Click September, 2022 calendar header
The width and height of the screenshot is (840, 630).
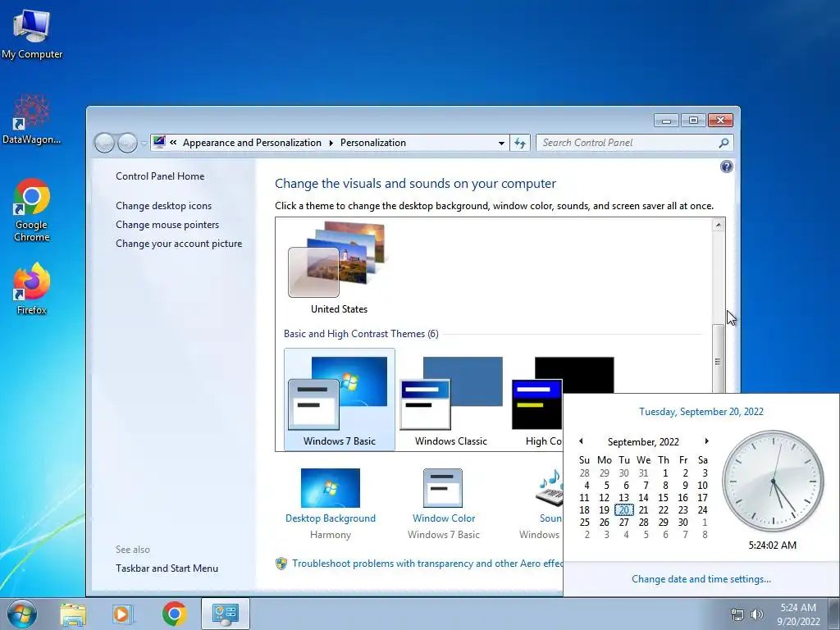click(643, 442)
